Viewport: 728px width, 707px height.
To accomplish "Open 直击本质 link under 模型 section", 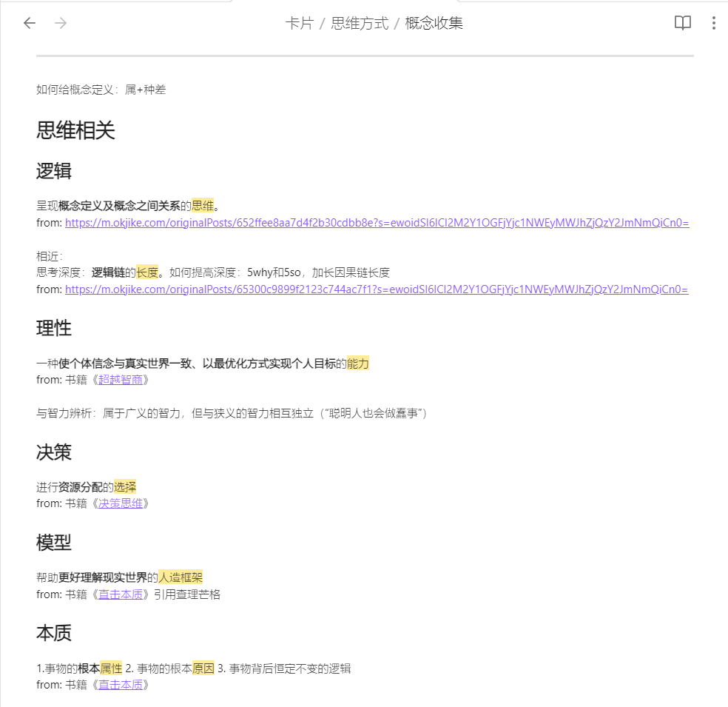I will [x=121, y=594].
